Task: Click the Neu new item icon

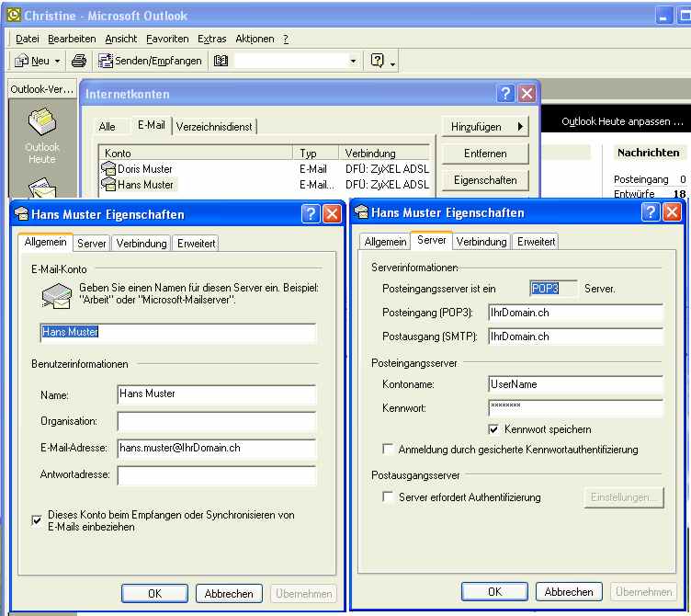Action: 22,61
